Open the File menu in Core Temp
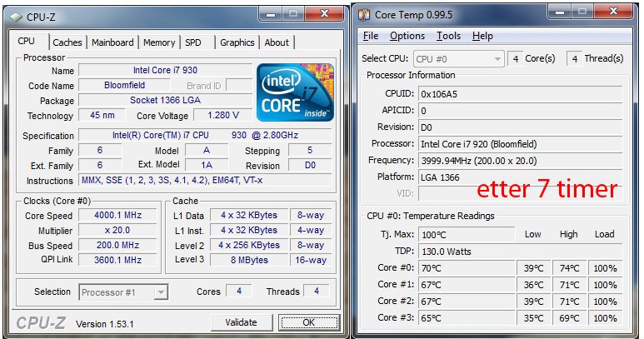The height and width of the screenshot is (339, 644). (371, 36)
